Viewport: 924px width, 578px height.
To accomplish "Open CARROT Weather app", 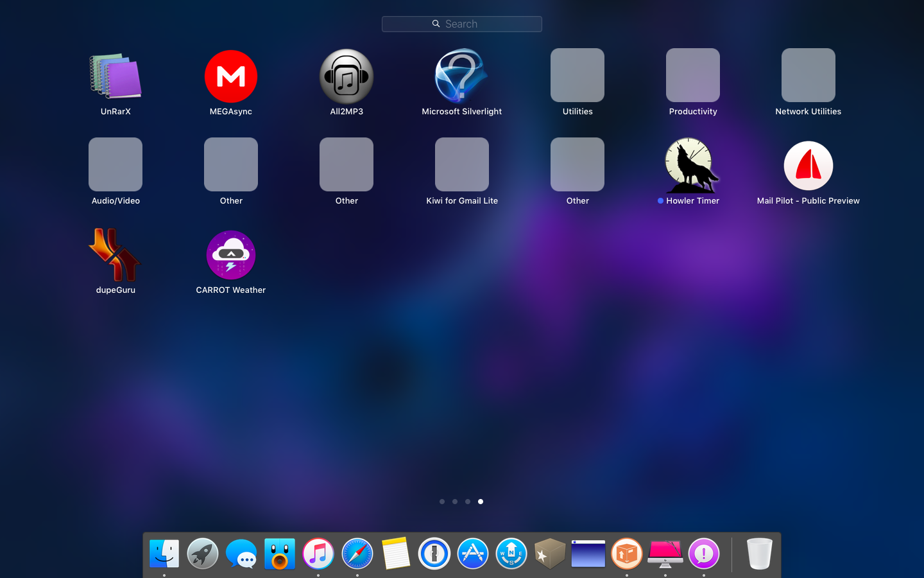I will pyautogui.click(x=231, y=255).
